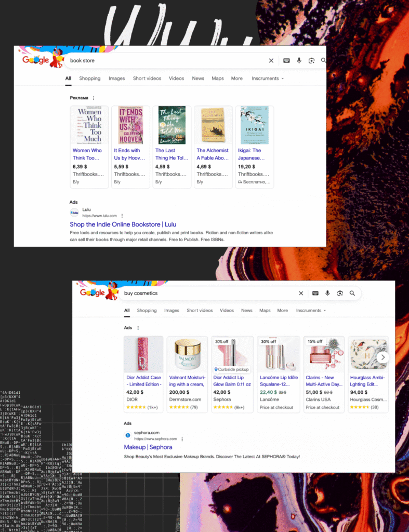
Task: Clear the "buy cosmetics" search query
Action: point(300,294)
